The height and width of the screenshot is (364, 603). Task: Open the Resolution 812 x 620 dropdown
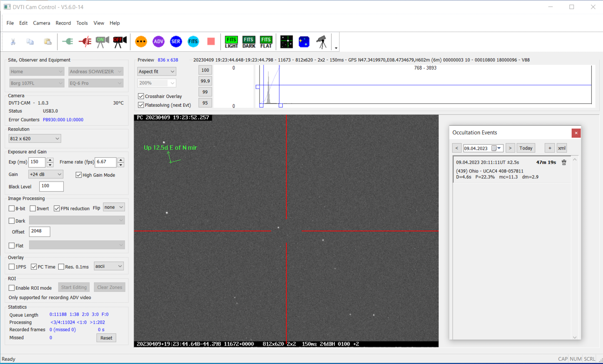tap(35, 139)
